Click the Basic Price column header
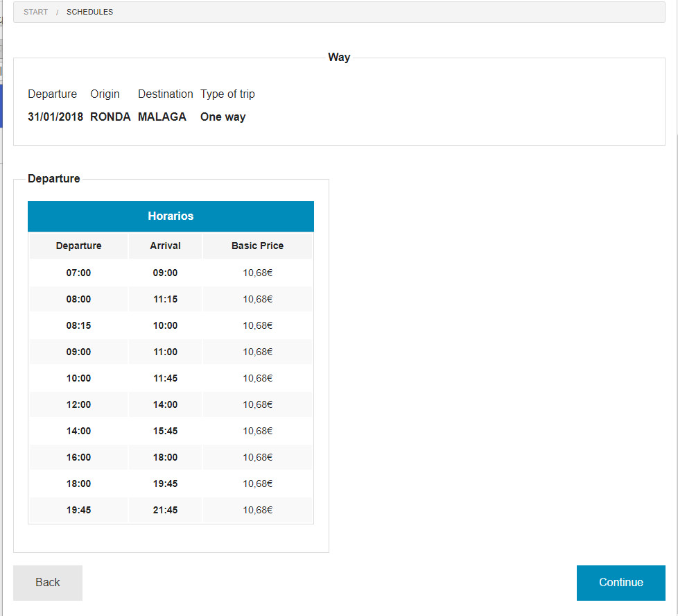 pos(257,246)
